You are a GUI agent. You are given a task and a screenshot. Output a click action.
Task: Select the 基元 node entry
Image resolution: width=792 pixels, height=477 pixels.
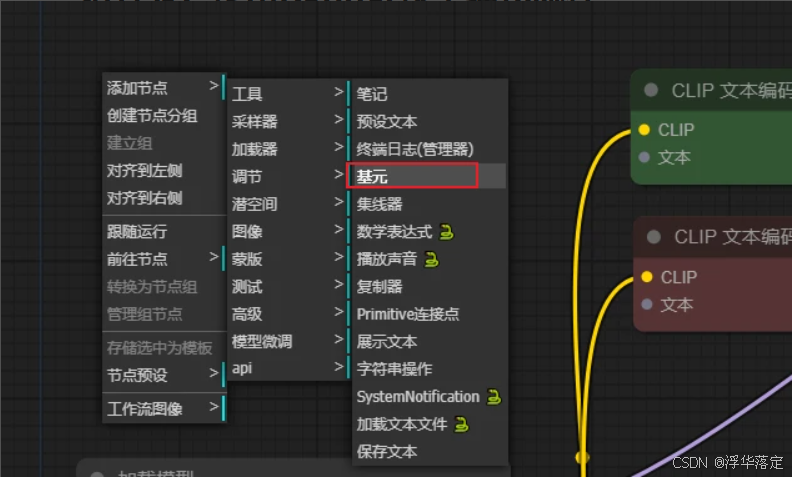point(429,176)
